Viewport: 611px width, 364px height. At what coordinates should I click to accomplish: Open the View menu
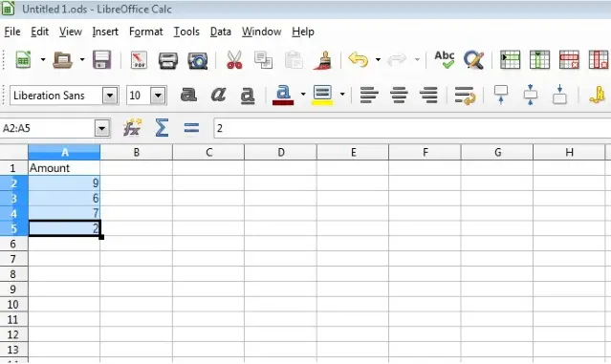point(71,32)
